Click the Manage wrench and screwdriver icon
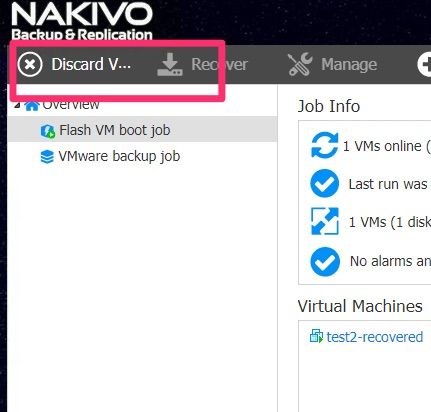 (300, 64)
